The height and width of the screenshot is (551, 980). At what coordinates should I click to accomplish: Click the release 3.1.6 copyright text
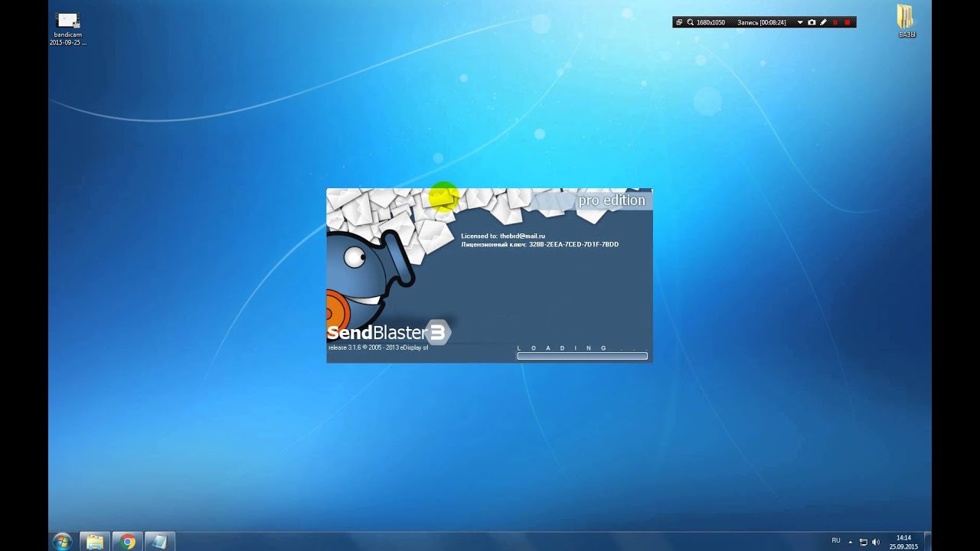(378, 347)
